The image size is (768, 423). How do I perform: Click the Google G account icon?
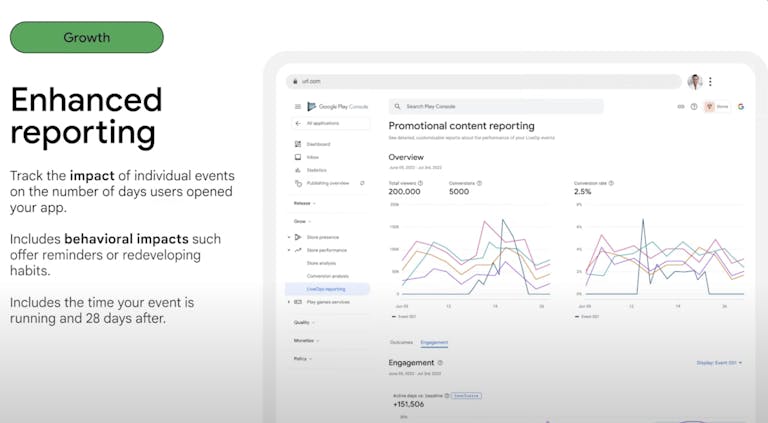point(741,106)
